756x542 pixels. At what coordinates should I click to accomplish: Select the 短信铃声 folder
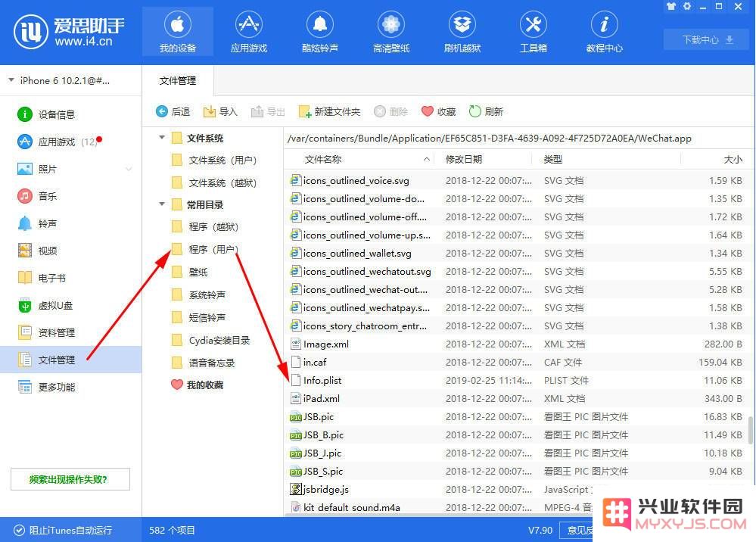[198, 317]
